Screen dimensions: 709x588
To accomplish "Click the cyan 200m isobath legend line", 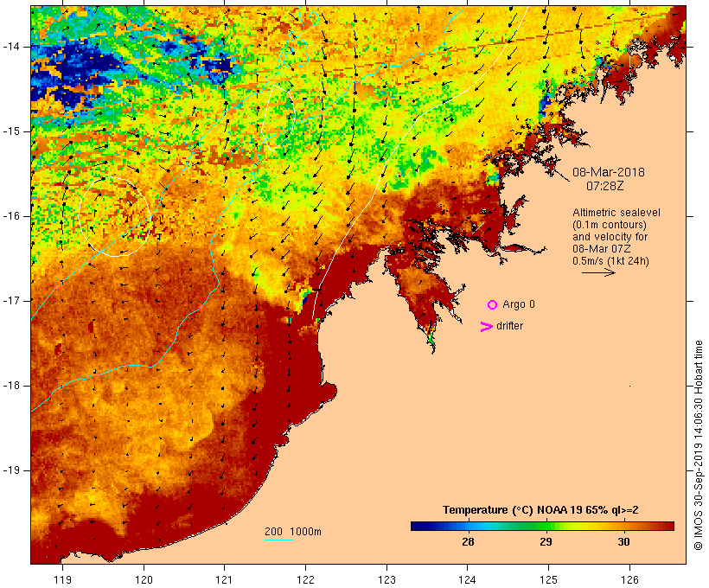I will 279,540.
